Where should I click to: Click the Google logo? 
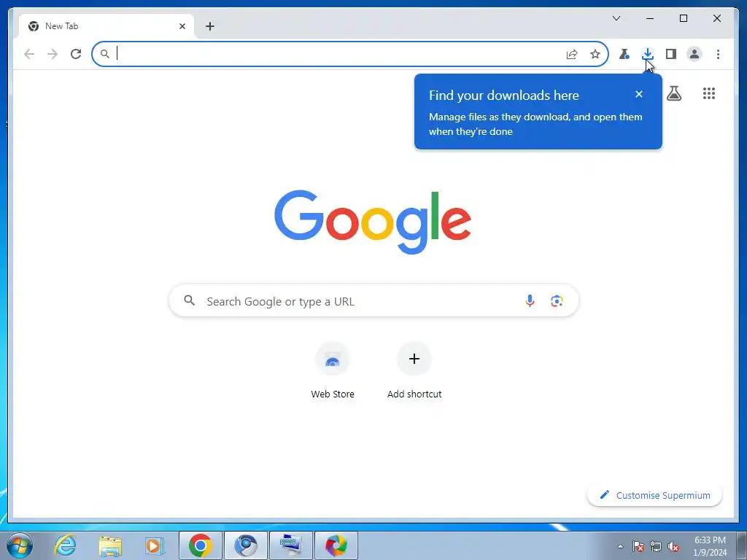pos(373,222)
